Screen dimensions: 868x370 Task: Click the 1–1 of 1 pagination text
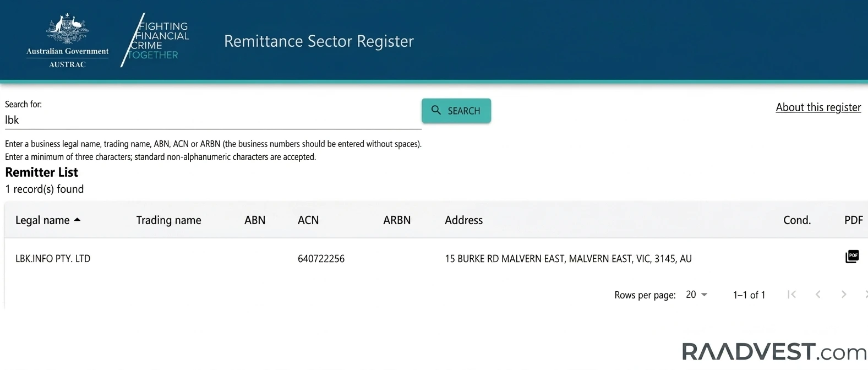[749, 295]
